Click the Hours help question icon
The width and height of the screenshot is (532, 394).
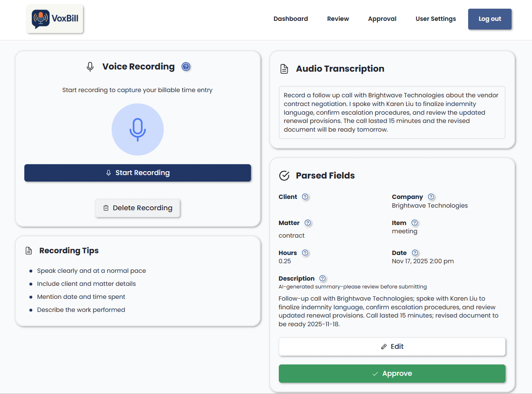305,253
